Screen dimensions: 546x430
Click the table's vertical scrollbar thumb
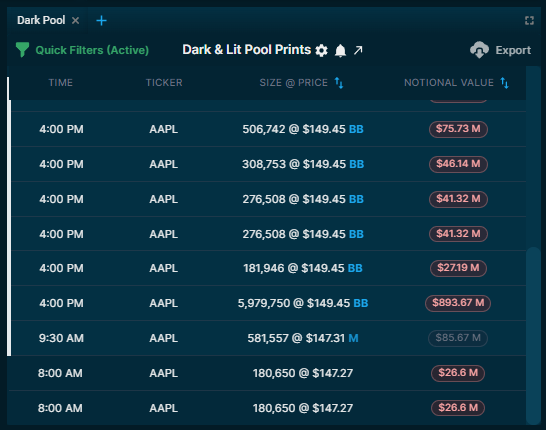point(533,335)
